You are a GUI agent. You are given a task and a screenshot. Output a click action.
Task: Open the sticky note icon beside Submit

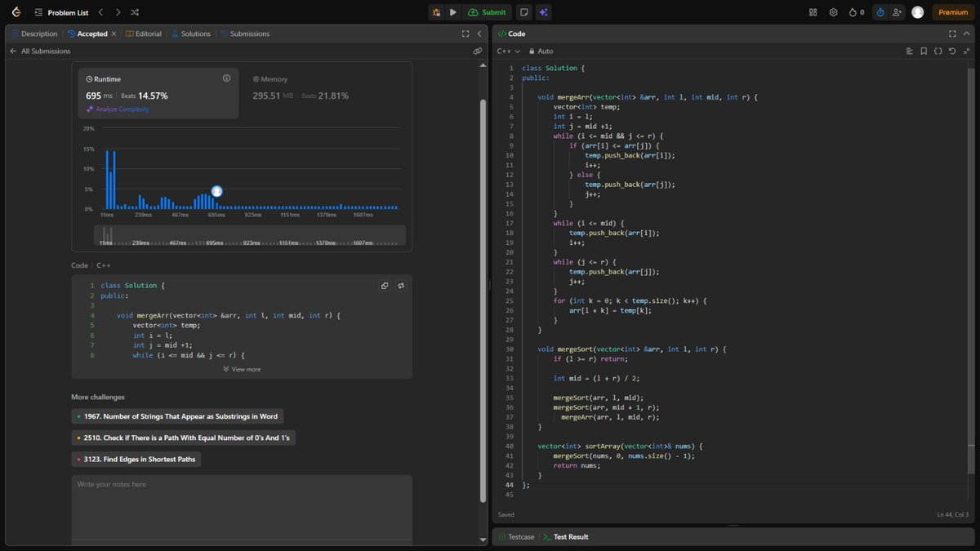(x=523, y=12)
